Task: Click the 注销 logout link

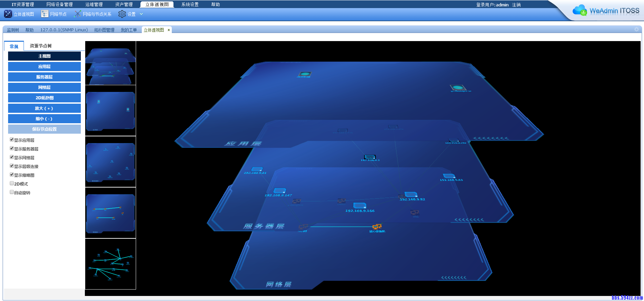Action: pos(516,5)
